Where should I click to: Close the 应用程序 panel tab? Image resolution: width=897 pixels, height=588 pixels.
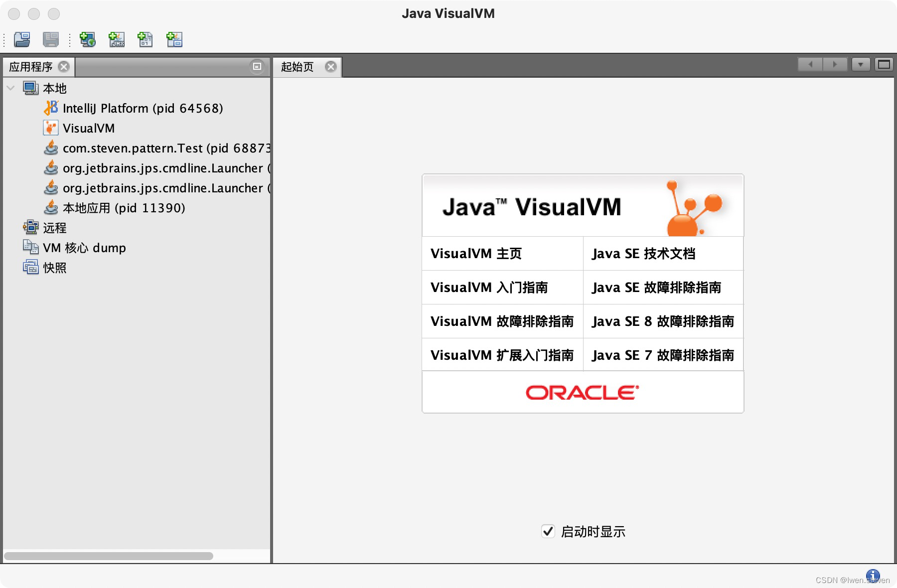(x=64, y=66)
